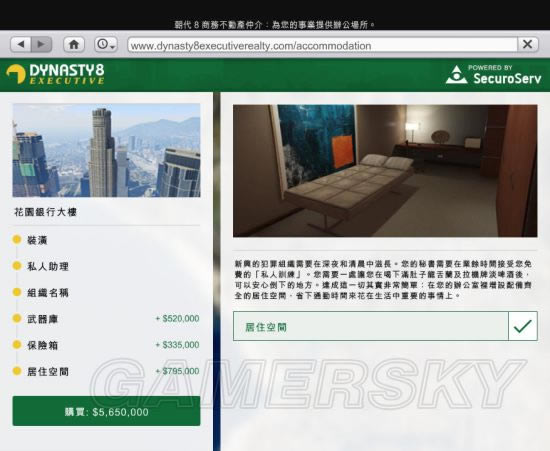550x451 pixels.
Task: Click the +$795,000 price text
Action: [x=177, y=371]
